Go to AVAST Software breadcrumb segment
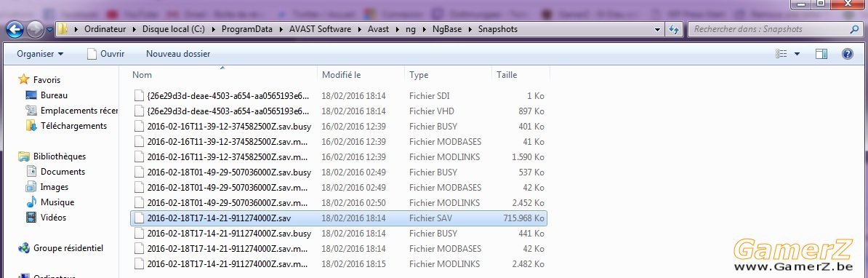 (320, 29)
